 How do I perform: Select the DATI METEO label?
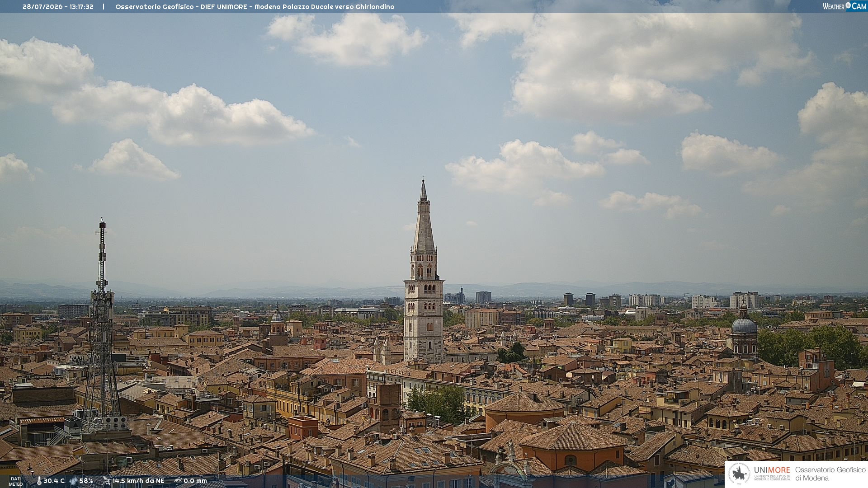(x=16, y=482)
